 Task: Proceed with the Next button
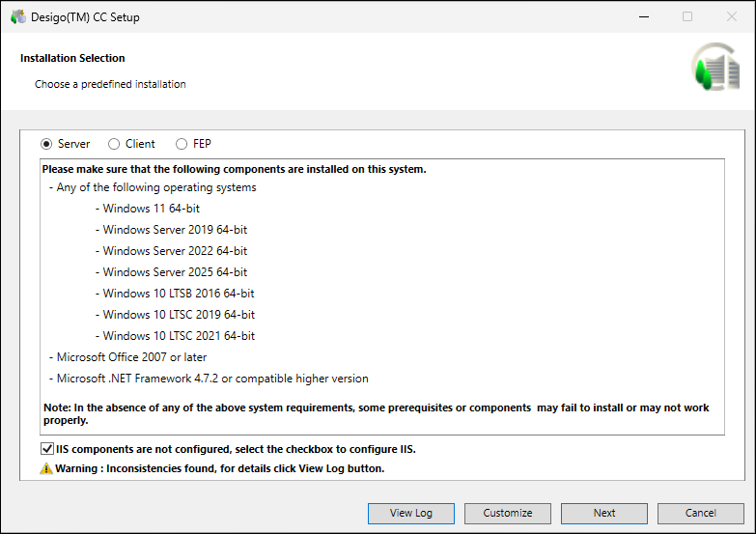(x=603, y=513)
